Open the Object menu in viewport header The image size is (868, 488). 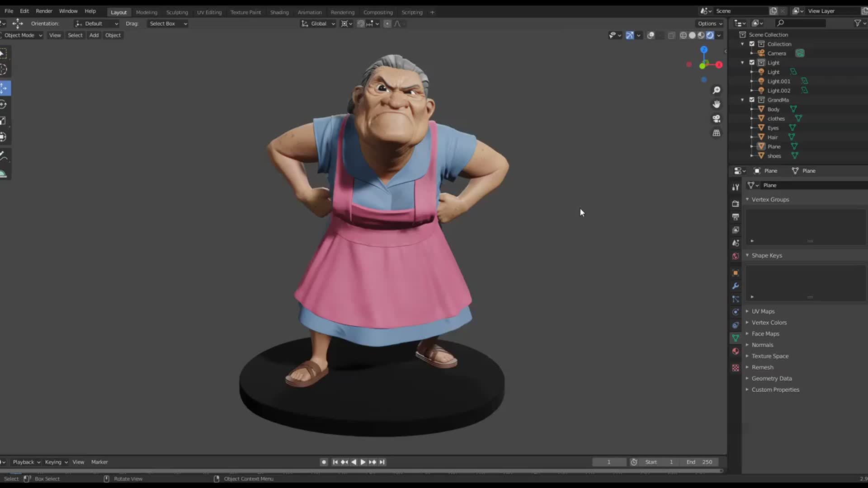pyautogui.click(x=113, y=35)
